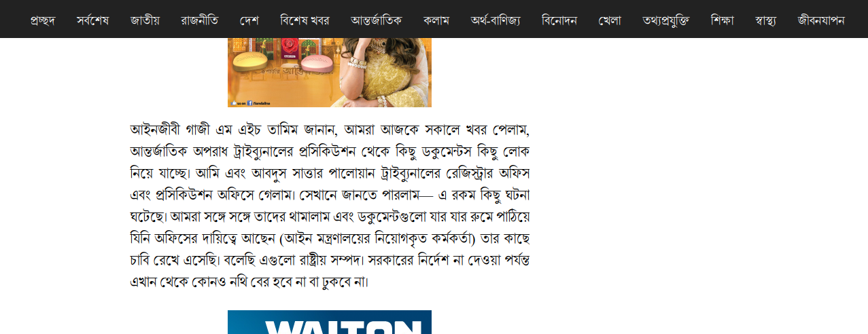The height and width of the screenshot is (334, 868).
Task: Navigate to বিশেষ খবর section
Action: pos(305,20)
